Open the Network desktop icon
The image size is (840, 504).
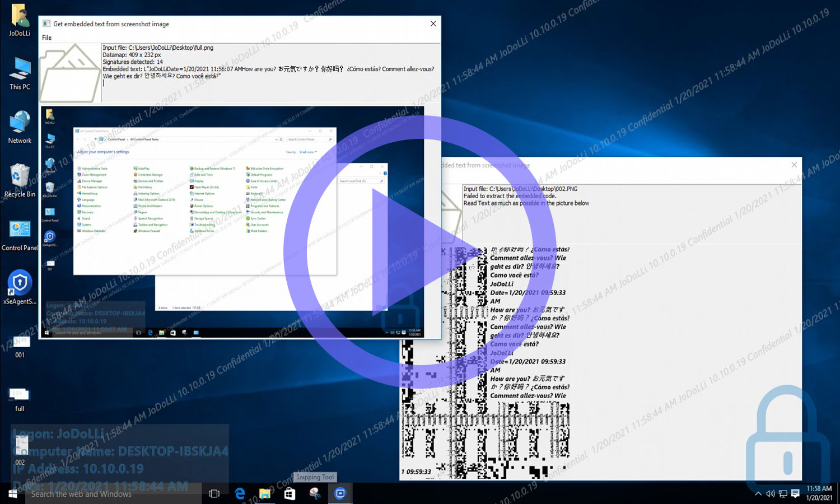pos(20,127)
